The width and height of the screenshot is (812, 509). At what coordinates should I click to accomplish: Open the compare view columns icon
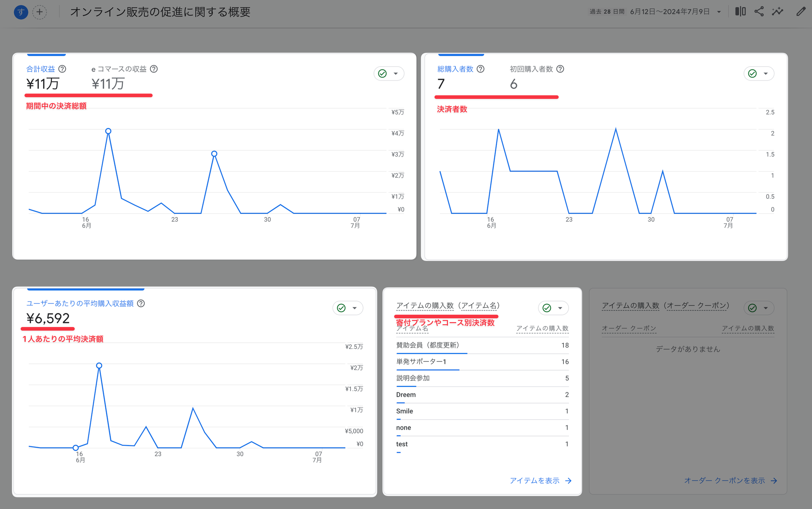740,12
